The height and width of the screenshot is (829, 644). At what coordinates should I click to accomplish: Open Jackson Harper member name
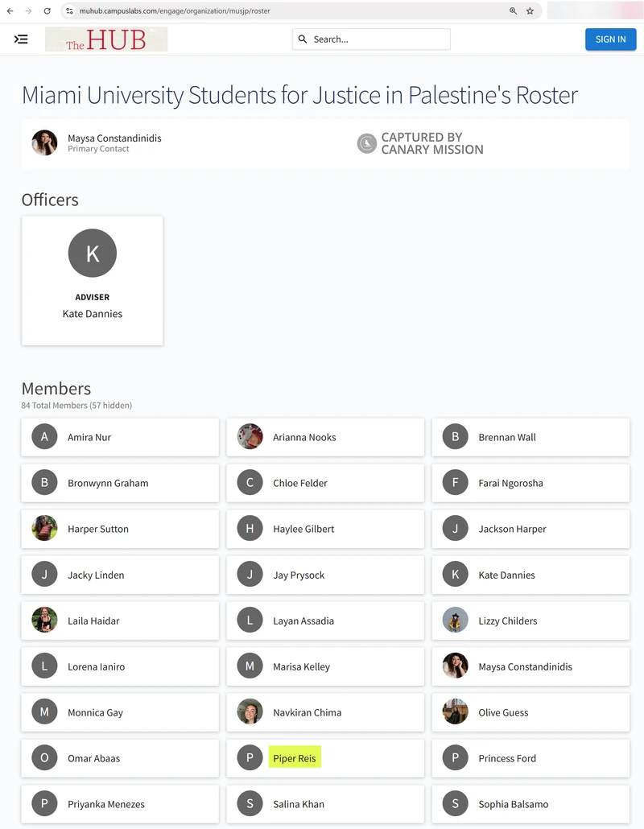pos(512,529)
